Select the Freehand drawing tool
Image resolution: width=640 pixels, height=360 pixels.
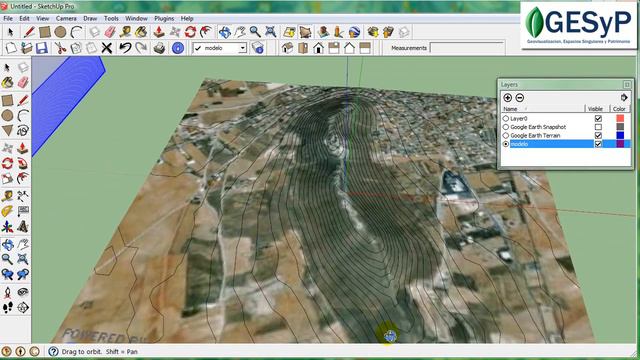23,131
